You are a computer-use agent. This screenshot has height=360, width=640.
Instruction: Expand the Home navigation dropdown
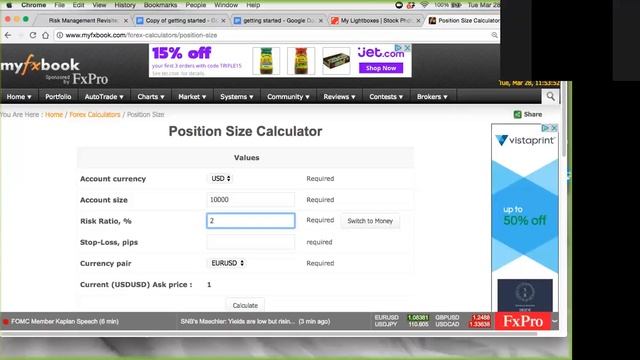point(19,97)
